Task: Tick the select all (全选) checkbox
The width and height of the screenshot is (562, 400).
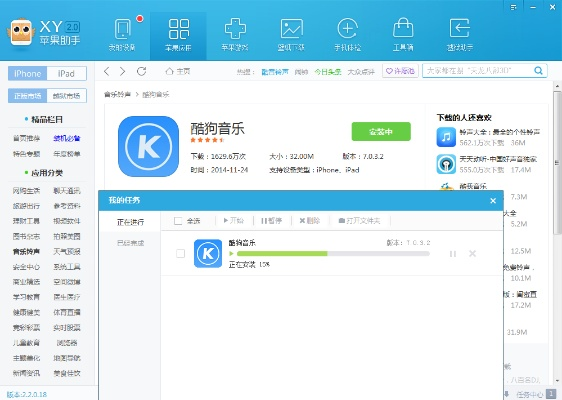Action: (178, 221)
